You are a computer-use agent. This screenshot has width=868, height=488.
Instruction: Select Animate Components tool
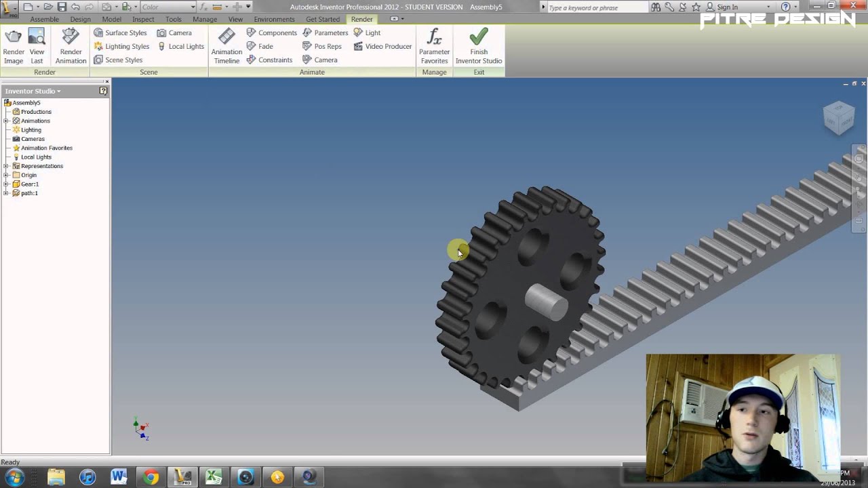click(x=271, y=33)
